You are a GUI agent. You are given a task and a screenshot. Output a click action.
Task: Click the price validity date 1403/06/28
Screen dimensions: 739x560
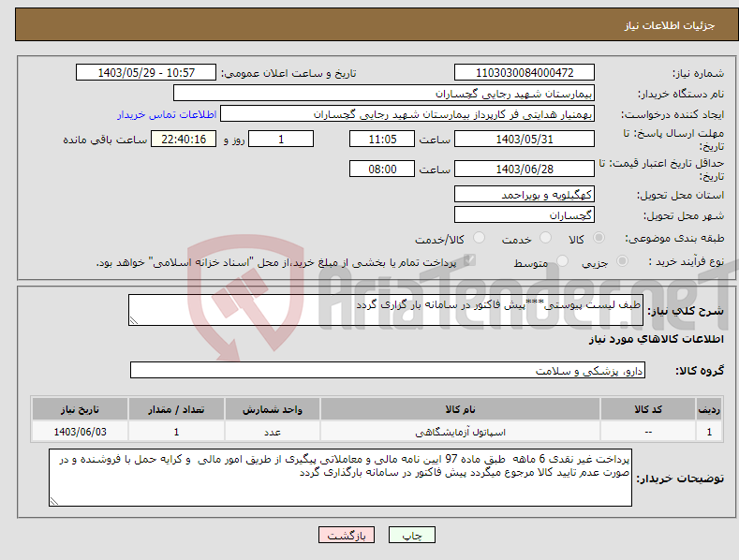(x=525, y=169)
